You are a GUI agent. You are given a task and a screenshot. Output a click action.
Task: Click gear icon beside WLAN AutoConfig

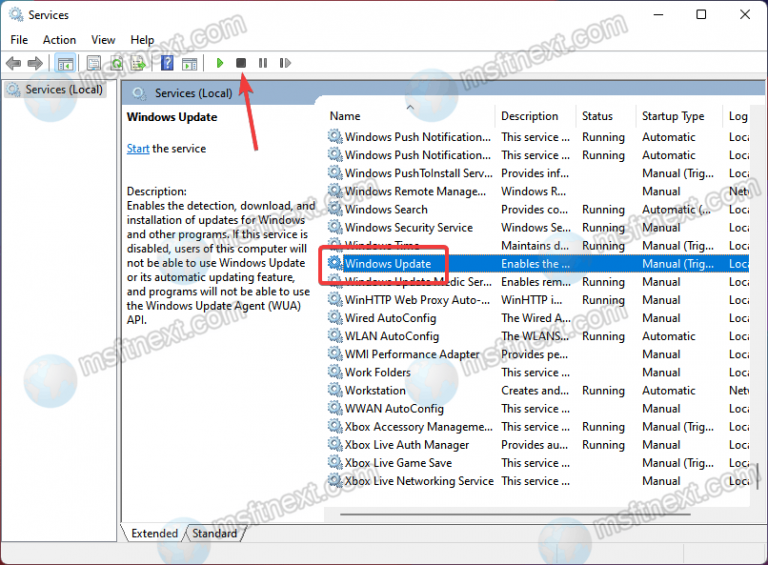point(335,336)
